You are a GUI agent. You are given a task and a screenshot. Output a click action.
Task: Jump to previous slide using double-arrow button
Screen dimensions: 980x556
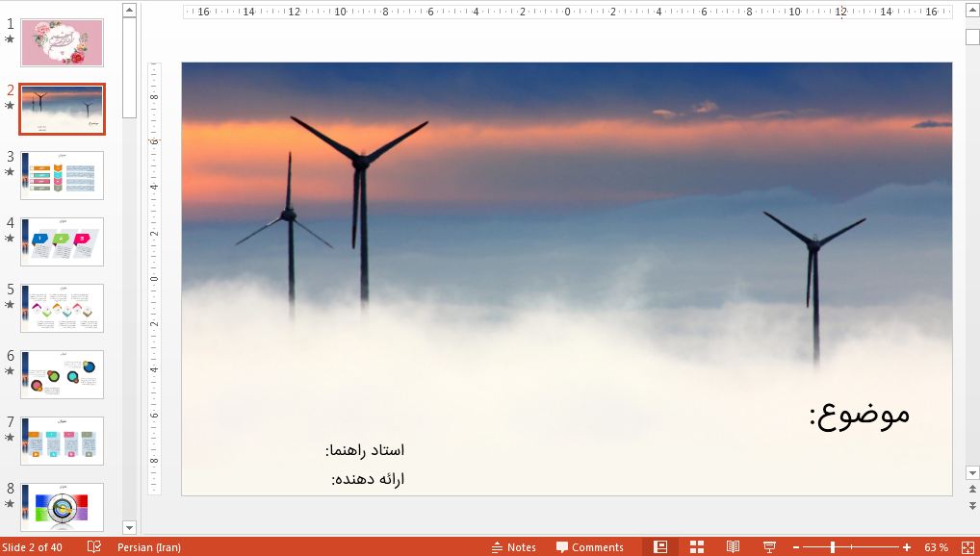972,491
